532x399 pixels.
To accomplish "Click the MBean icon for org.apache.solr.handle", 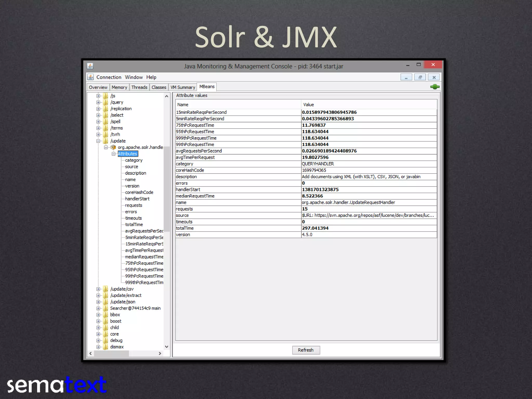I will [113, 147].
